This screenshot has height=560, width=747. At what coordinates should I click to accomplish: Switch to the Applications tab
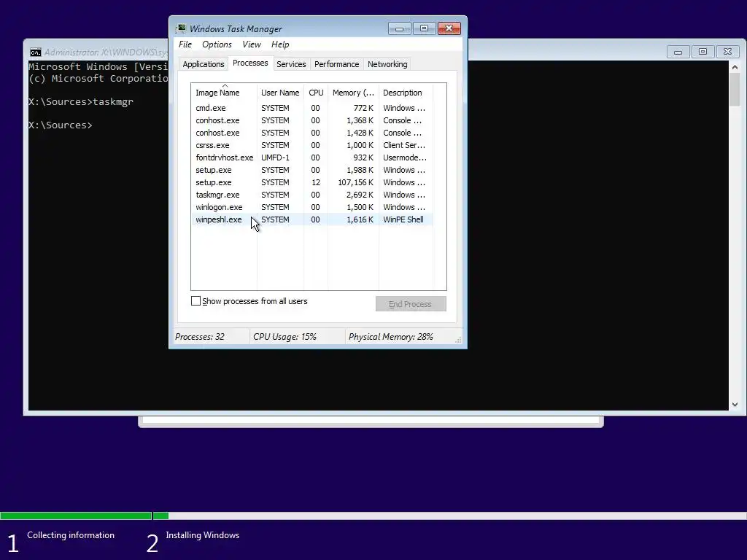click(x=204, y=64)
